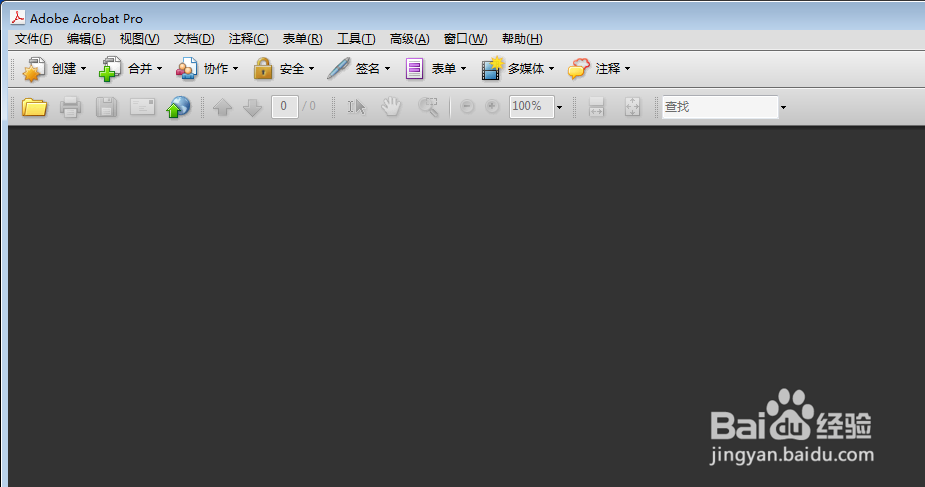Expand the 创建 dropdown arrow

tap(83, 69)
